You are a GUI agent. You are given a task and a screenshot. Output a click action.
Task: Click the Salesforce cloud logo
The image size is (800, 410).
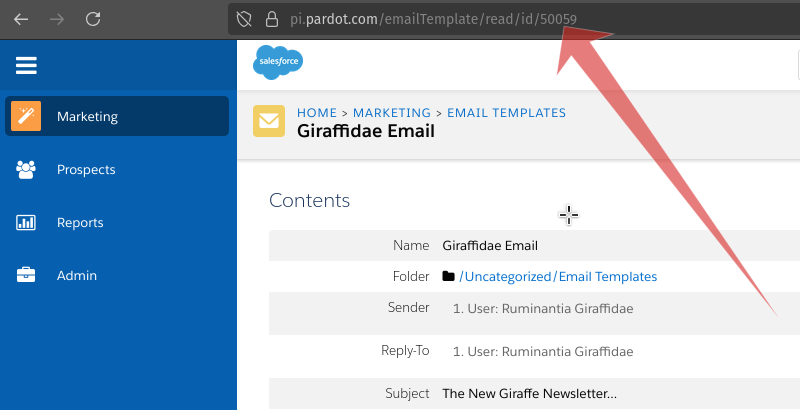coord(278,63)
